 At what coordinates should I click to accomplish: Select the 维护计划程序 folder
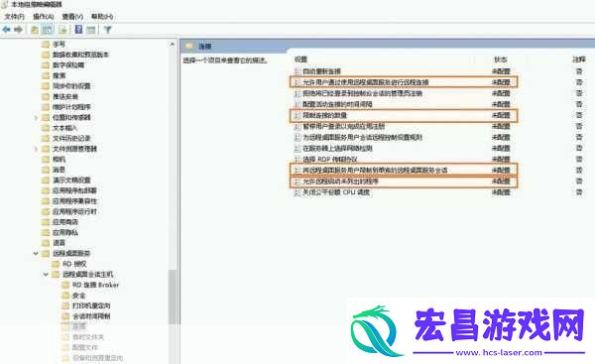click(x=71, y=107)
